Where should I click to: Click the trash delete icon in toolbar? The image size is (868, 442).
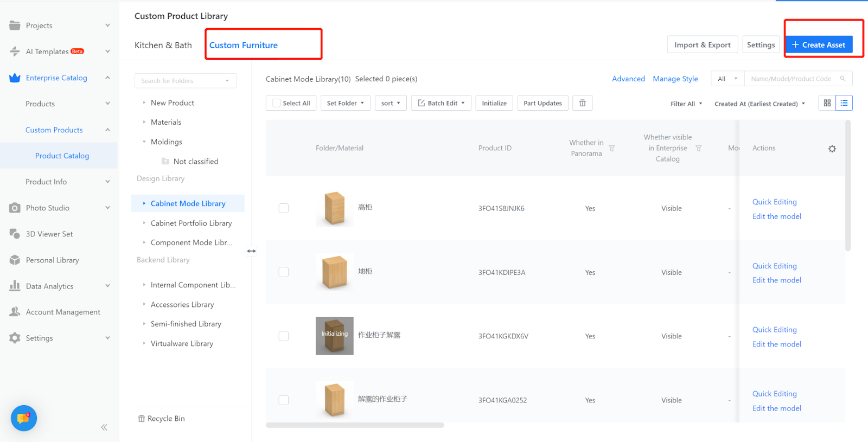[x=582, y=103]
